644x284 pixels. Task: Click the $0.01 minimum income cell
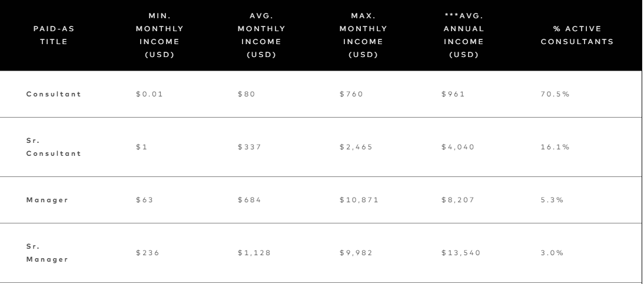(x=150, y=94)
